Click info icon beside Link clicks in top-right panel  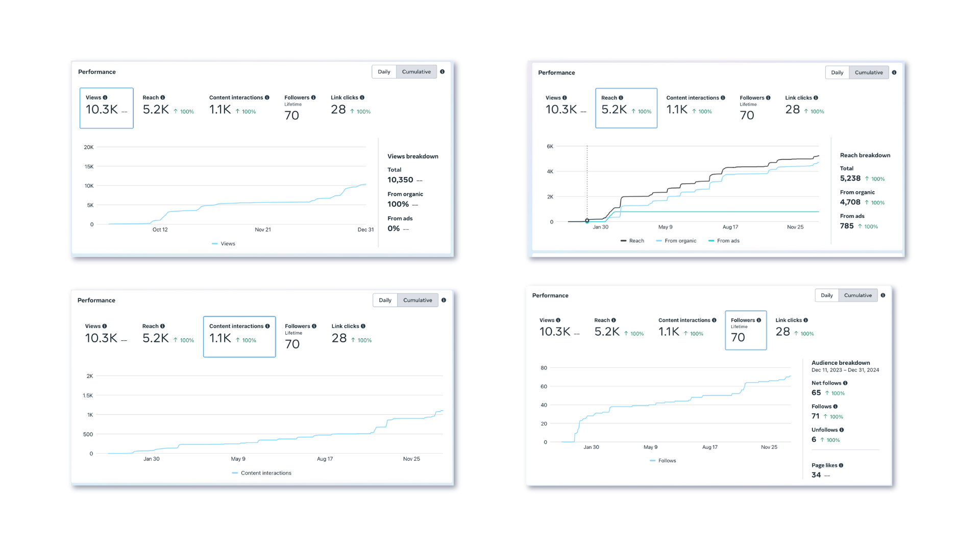816,98
